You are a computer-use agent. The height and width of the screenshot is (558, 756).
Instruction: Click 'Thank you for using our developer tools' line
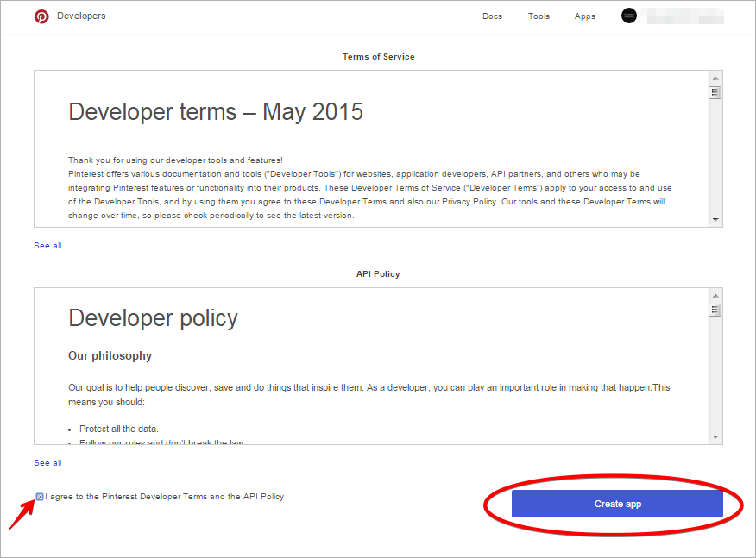[175, 160]
